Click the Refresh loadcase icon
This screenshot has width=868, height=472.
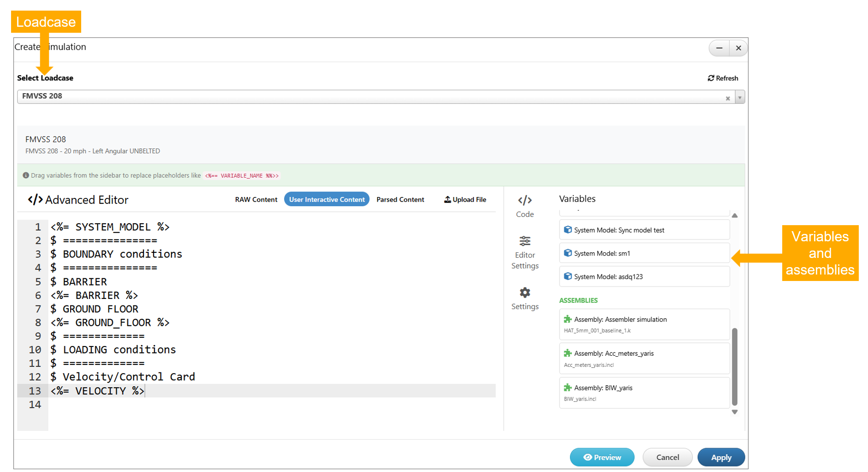tap(711, 78)
